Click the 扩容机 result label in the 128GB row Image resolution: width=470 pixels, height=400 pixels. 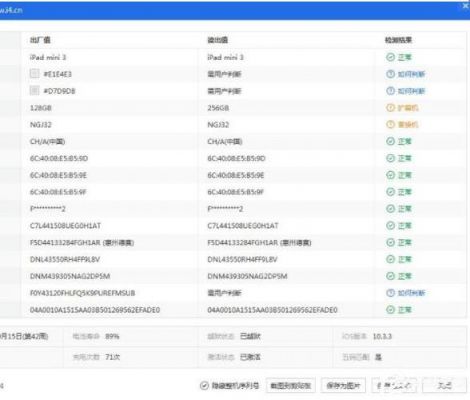[x=408, y=108]
